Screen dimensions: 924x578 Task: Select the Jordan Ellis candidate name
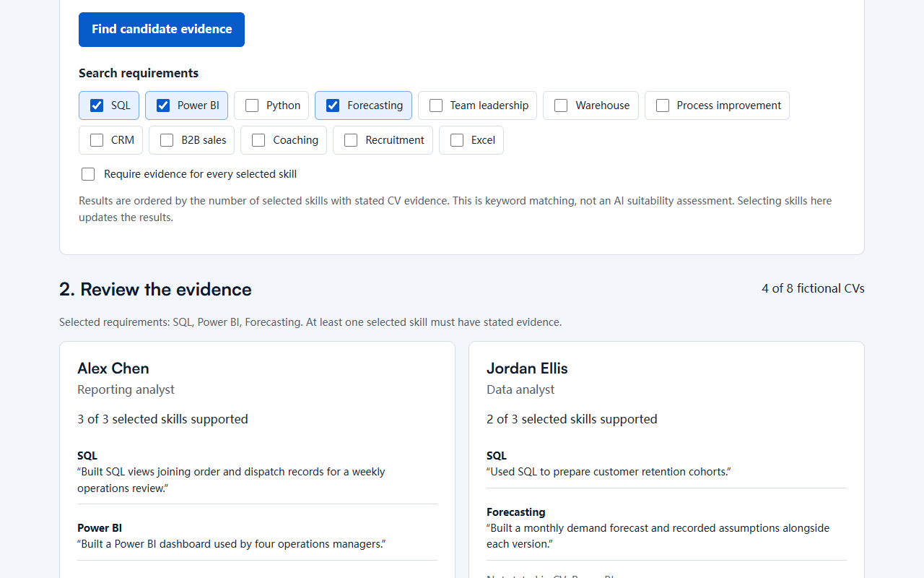(x=527, y=368)
